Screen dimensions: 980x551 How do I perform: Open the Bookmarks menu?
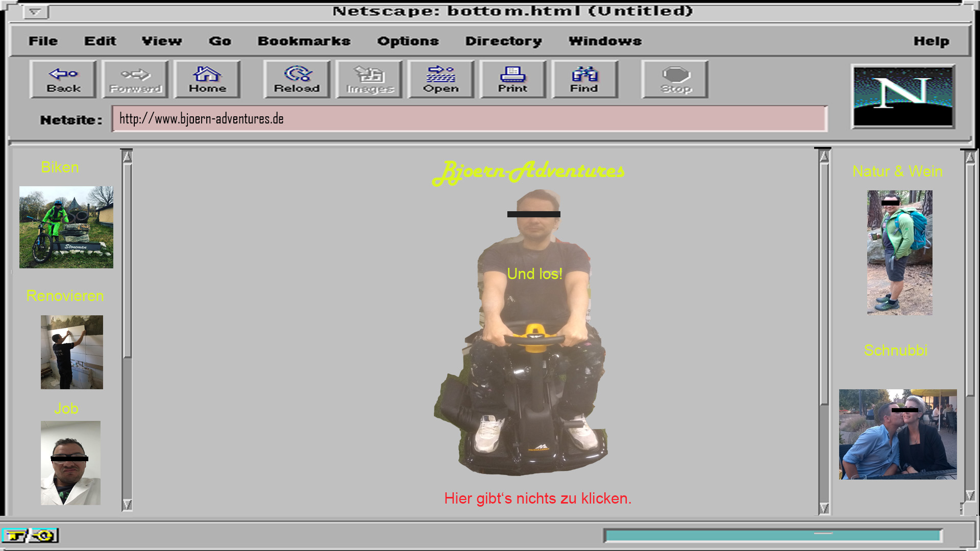[304, 41]
